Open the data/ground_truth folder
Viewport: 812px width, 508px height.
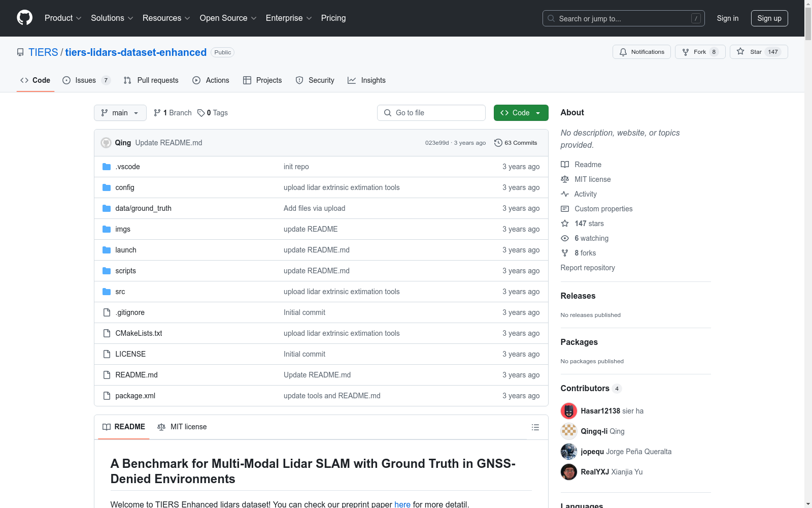pos(143,208)
